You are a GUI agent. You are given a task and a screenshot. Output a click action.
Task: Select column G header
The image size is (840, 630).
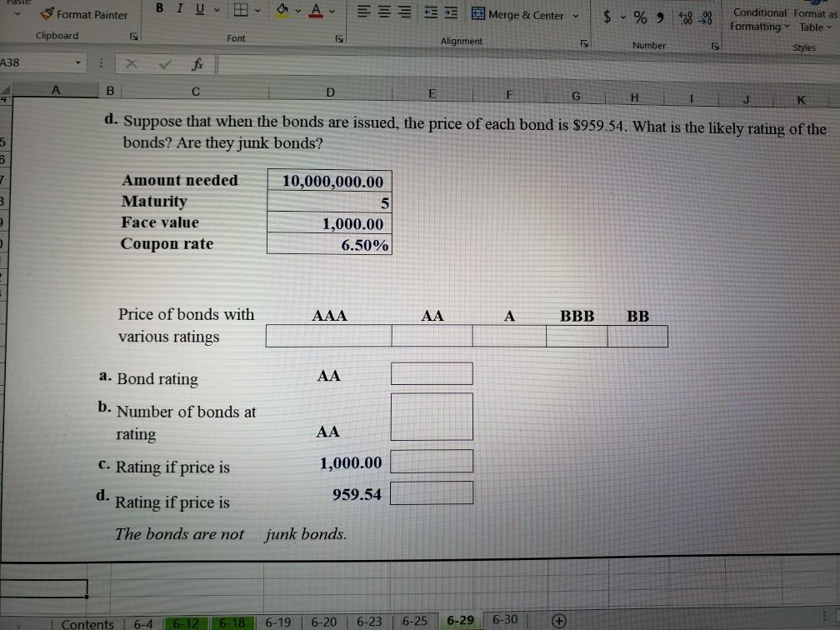pyautogui.click(x=576, y=96)
